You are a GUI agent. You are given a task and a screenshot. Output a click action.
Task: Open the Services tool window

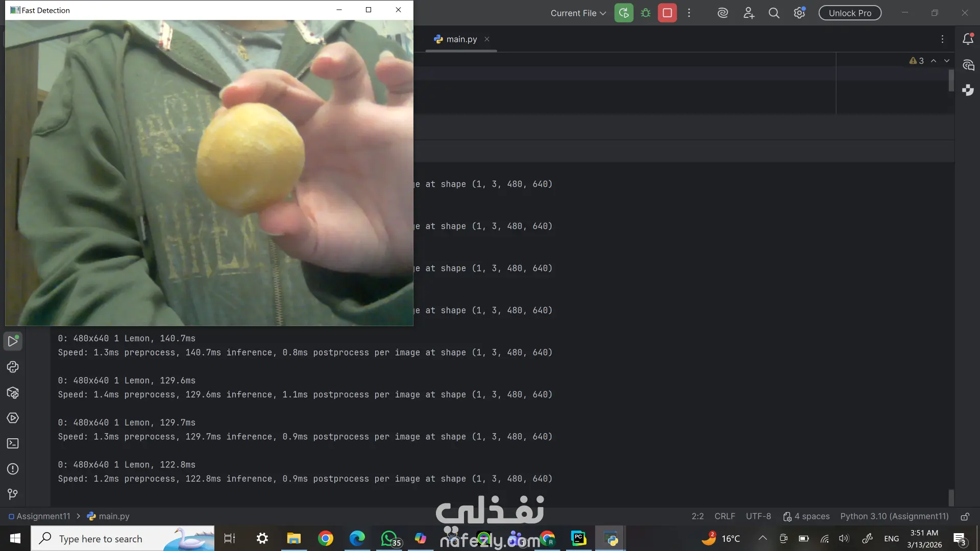[13, 418]
